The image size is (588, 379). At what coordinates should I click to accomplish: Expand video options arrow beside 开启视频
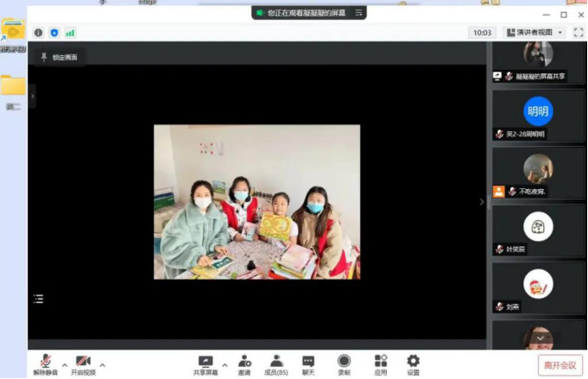coord(102,364)
